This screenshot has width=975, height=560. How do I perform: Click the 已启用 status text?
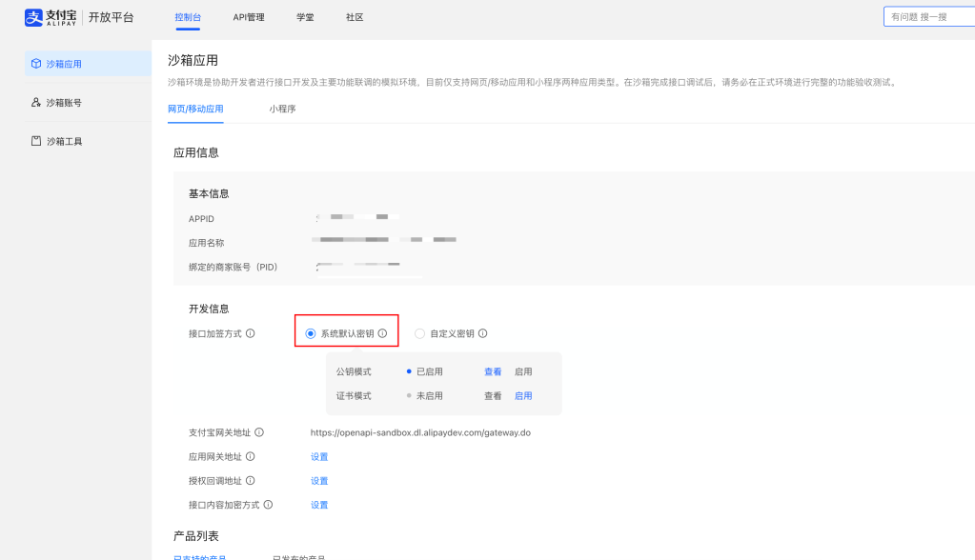(x=430, y=371)
